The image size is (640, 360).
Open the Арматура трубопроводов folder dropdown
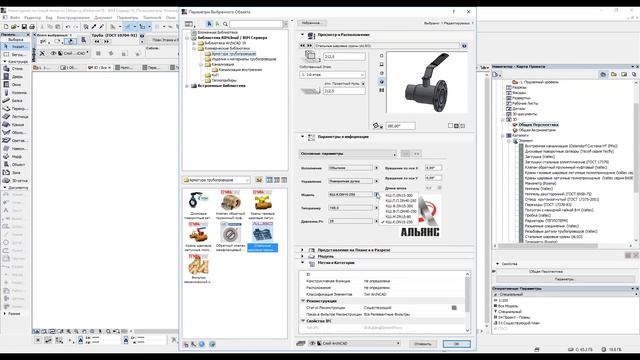[216, 180]
